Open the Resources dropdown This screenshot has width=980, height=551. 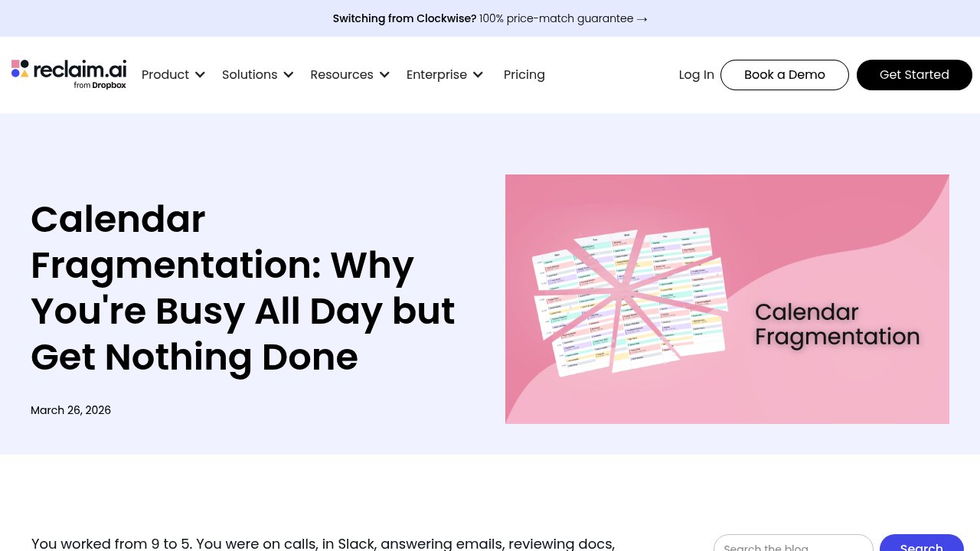[350, 74]
